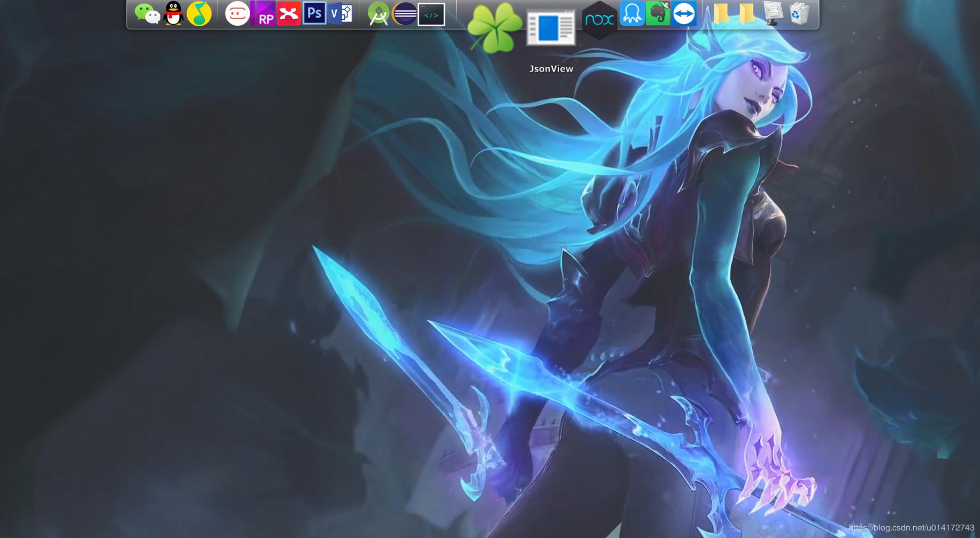The image size is (980, 538).
Task: Launch the QQ penguin app
Action: 173,13
